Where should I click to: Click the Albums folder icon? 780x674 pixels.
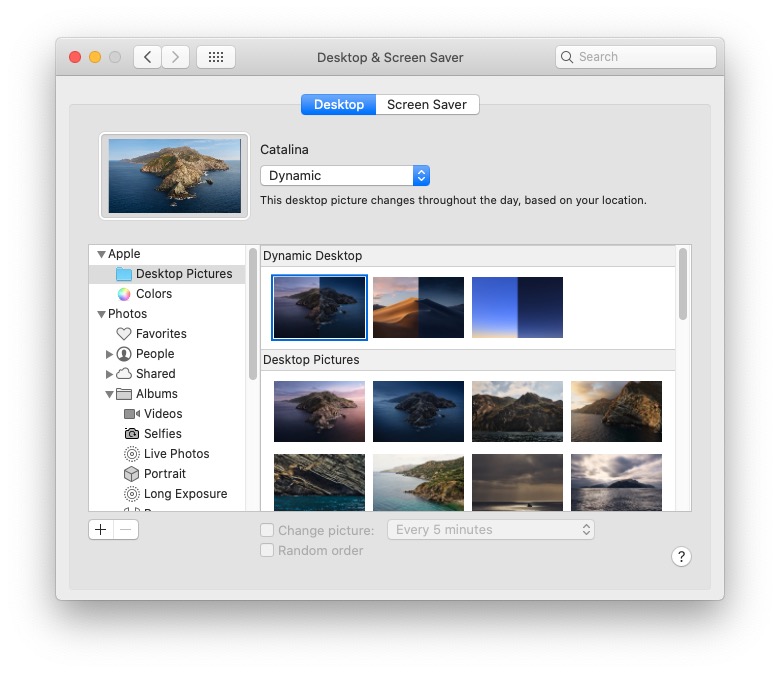pos(124,394)
